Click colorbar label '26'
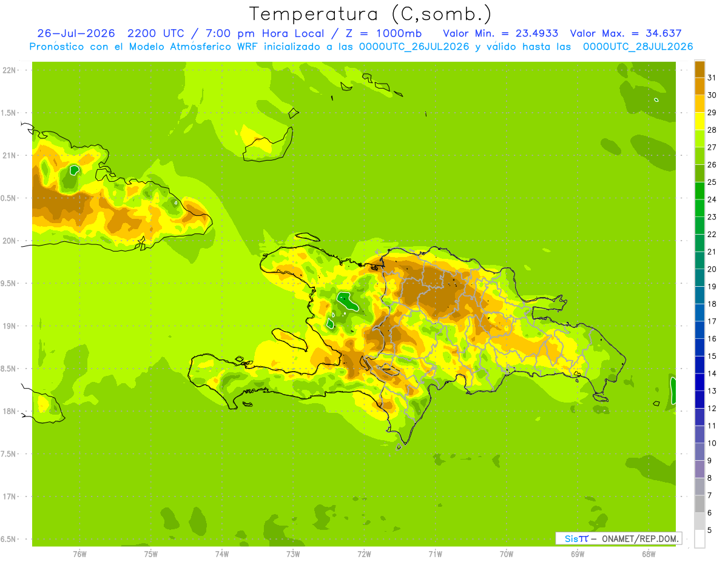 click(x=712, y=165)
